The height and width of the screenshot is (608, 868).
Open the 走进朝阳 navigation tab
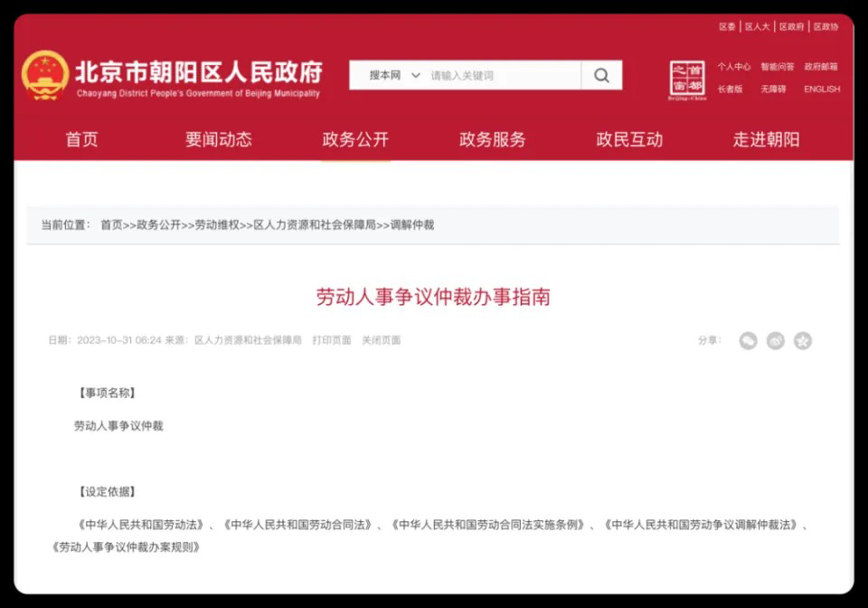point(766,140)
